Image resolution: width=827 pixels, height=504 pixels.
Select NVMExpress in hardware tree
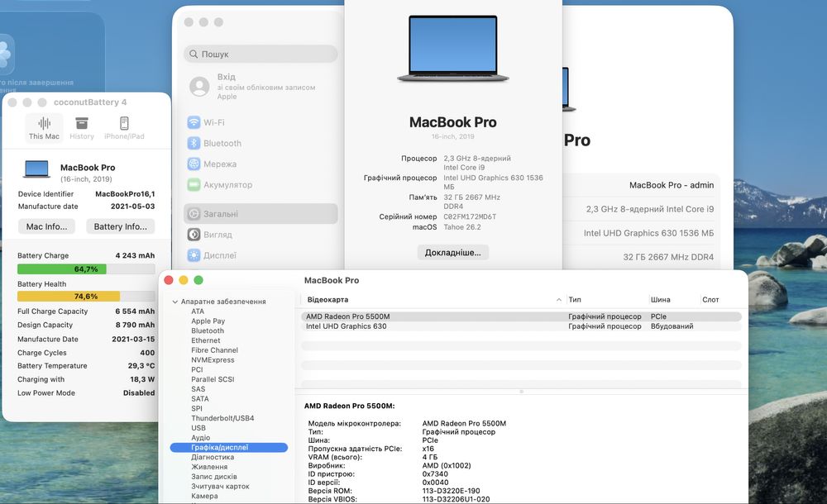click(213, 360)
